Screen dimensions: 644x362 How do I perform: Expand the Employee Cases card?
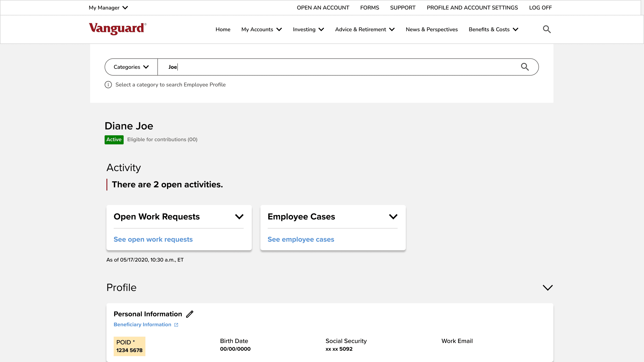coord(393,217)
